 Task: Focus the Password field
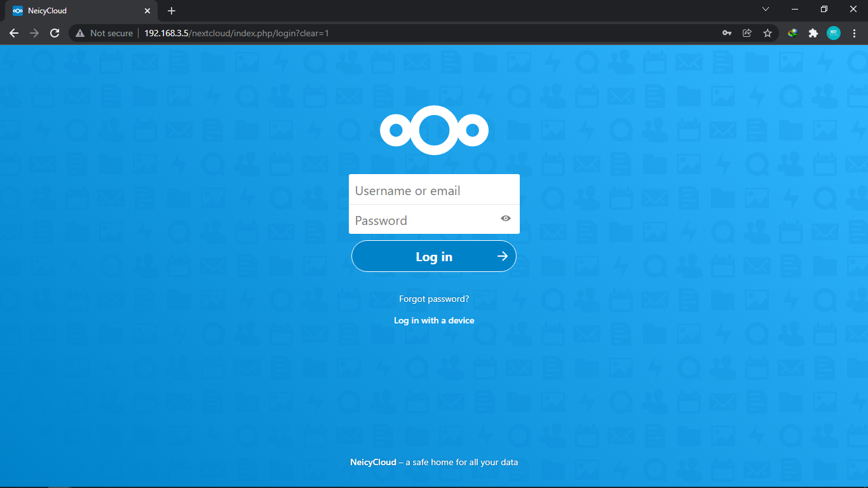(434, 219)
